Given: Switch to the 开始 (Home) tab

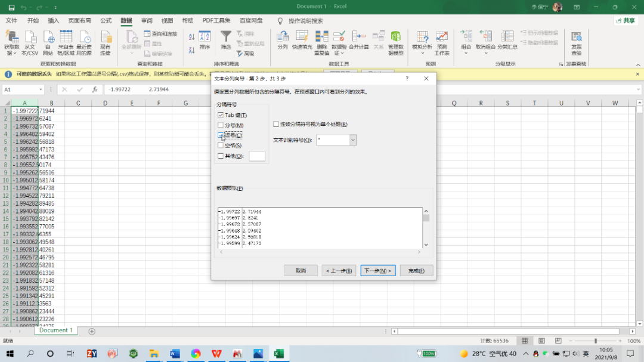Looking at the screenshot, I should 33,20.
